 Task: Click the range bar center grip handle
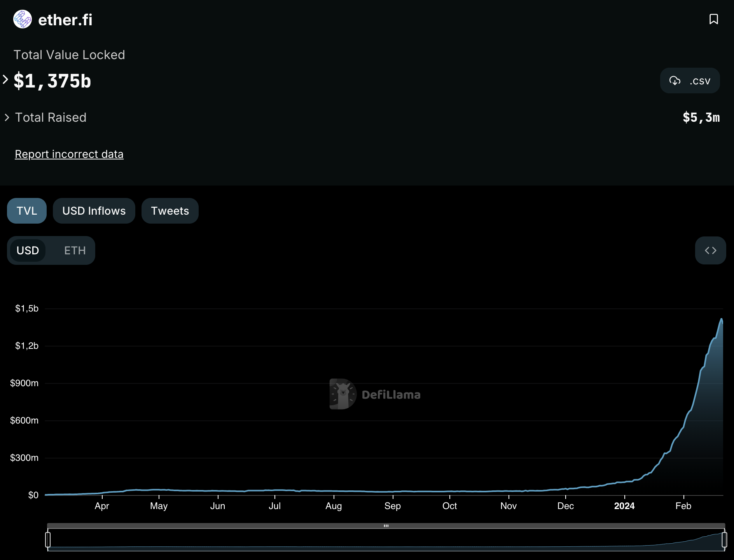pos(386,526)
